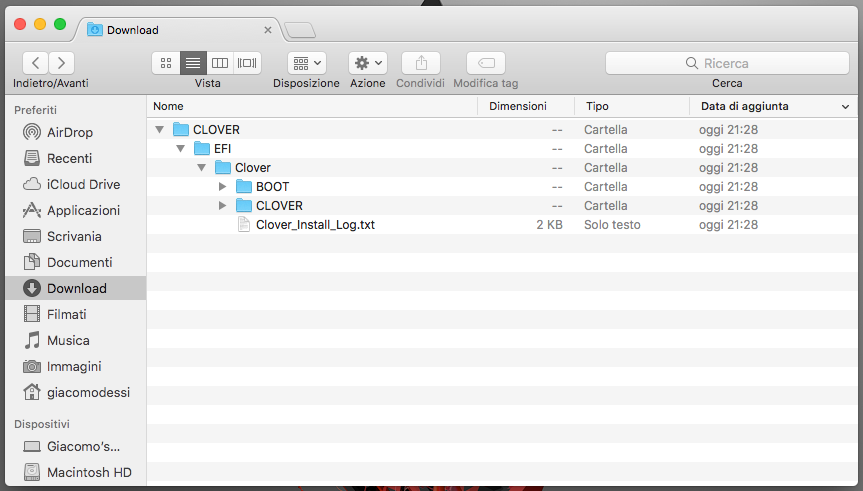The width and height of the screenshot is (863, 491).
Task: Open a new tab
Action: click(300, 30)
